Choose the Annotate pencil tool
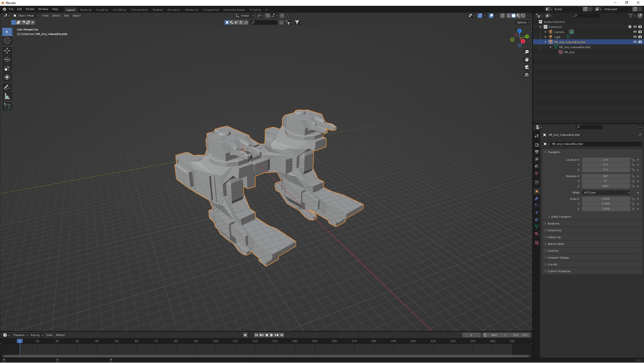Viewport: 644px width, 363px height. [7, 87]
